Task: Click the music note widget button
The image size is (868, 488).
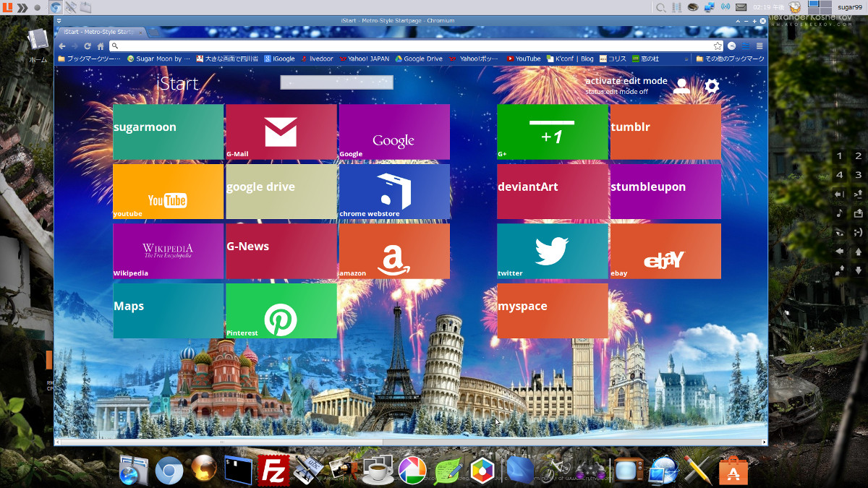Action: pyautogui.click(x=840, y=213)
